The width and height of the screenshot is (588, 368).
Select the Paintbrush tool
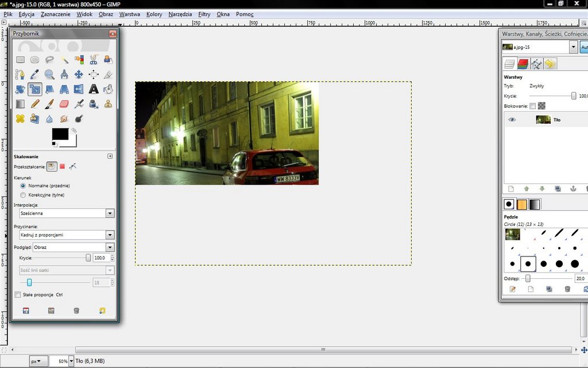coord(49,103)
